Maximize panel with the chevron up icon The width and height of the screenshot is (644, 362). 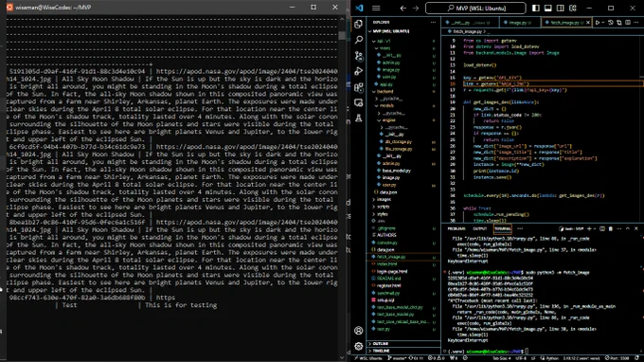(628, 229)
